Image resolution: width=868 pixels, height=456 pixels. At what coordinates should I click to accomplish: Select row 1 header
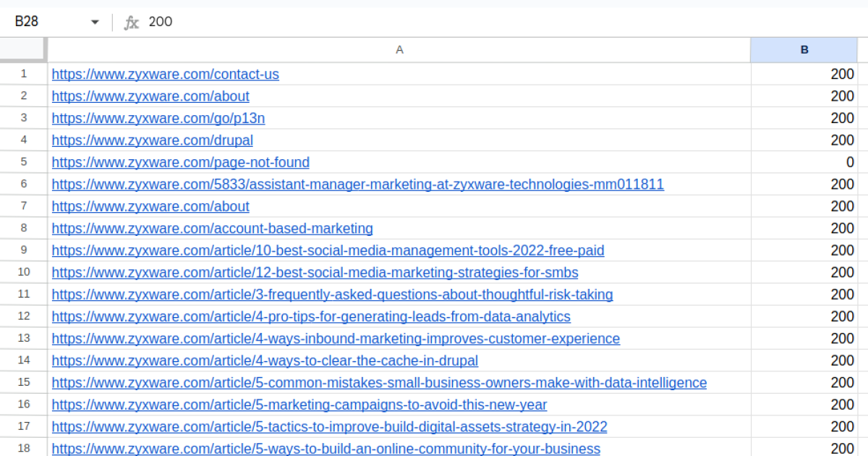(x=23, y=74)
